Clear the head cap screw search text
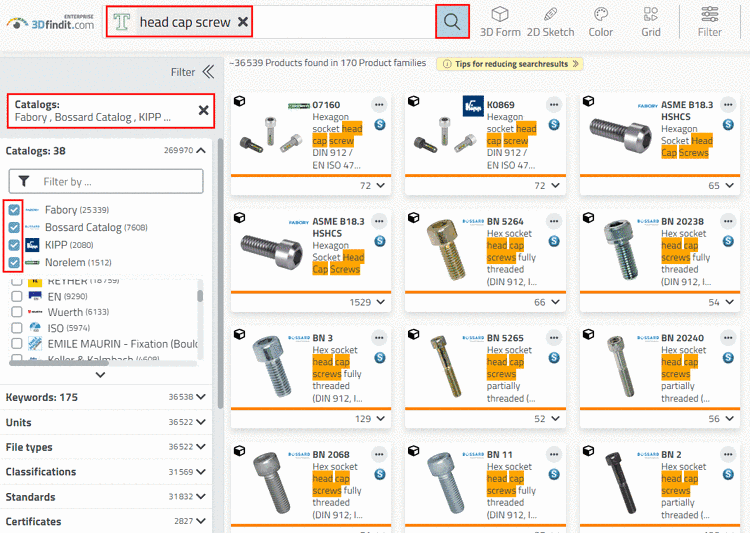 (x=243, y=21)
